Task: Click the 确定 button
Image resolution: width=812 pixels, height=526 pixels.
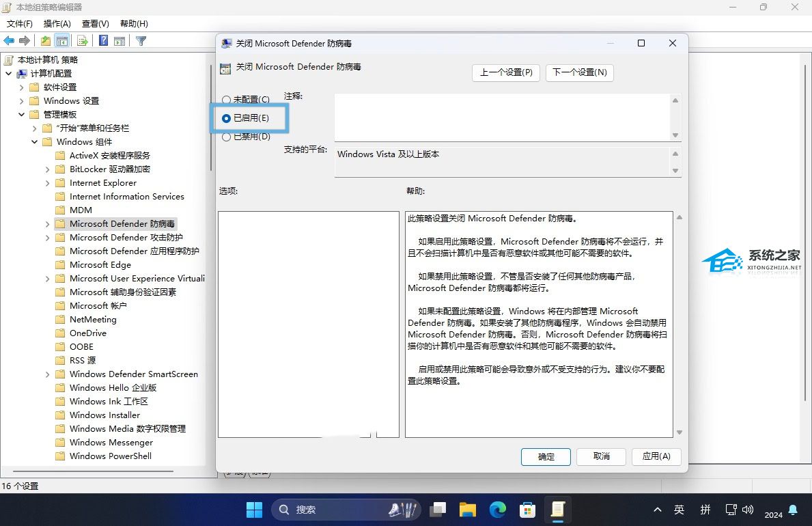Action: (546, 456)
